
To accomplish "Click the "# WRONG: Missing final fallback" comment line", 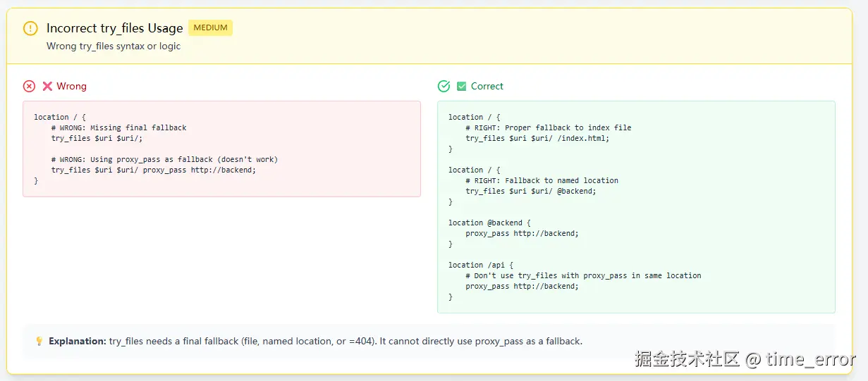I will pos(118,127).
